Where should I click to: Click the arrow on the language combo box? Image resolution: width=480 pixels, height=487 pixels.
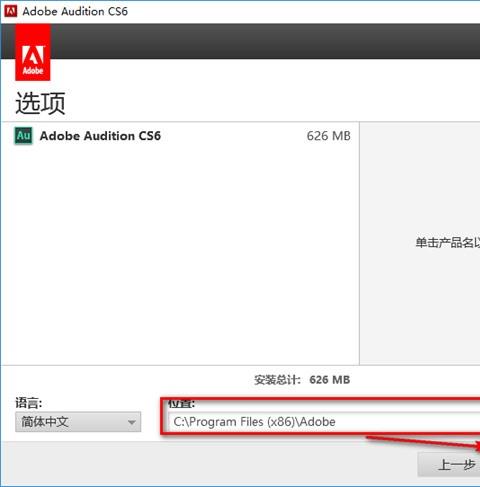[x=132, y=422]
